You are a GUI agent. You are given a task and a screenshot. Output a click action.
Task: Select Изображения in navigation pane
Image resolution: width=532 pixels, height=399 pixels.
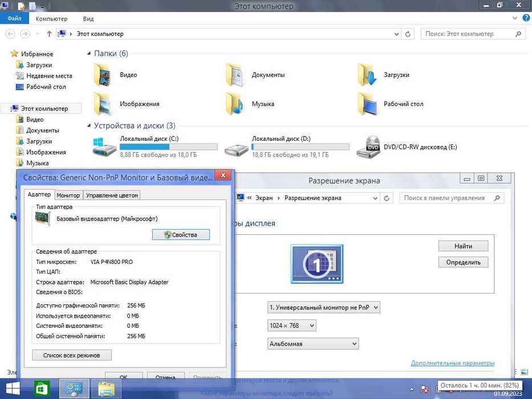pos(46,152)
